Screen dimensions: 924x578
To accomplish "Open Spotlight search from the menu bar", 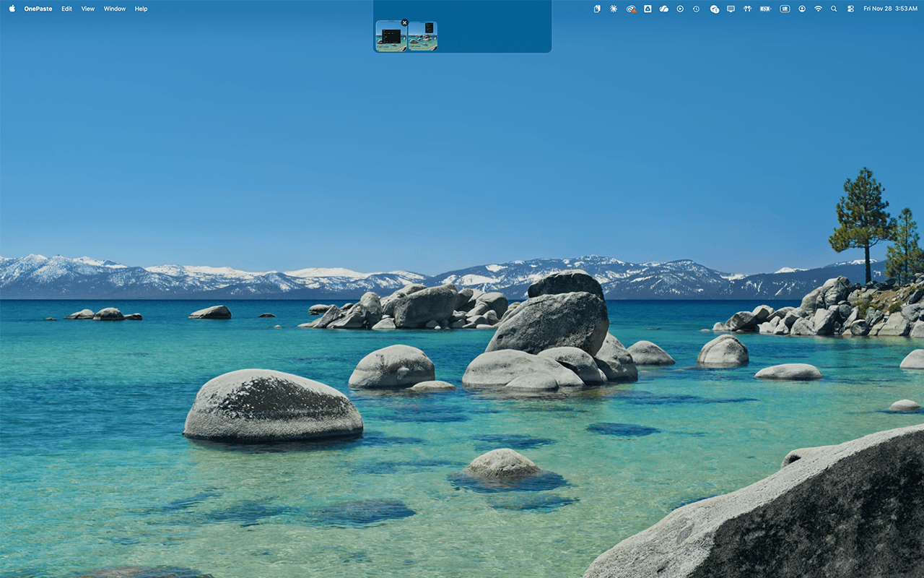I will tap(833, 9).
